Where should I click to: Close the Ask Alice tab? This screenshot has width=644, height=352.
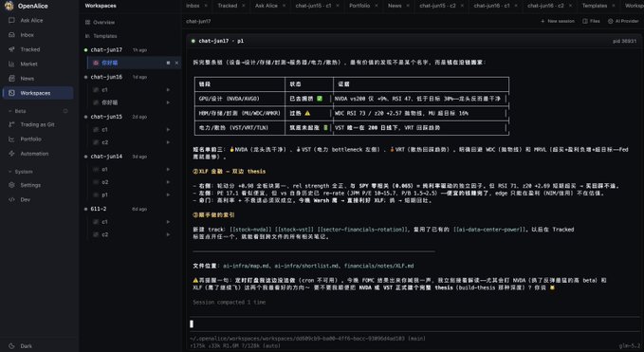(284, 6)
